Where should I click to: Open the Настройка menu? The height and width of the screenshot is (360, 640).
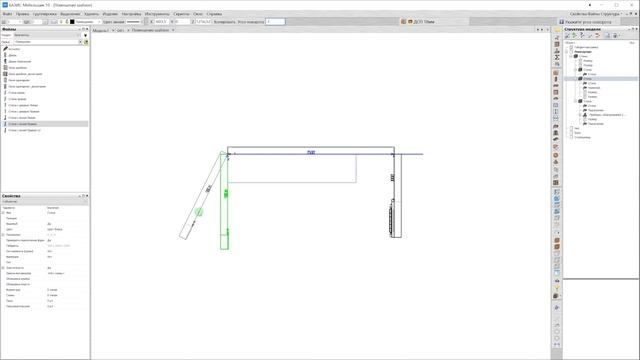(131, 14)
